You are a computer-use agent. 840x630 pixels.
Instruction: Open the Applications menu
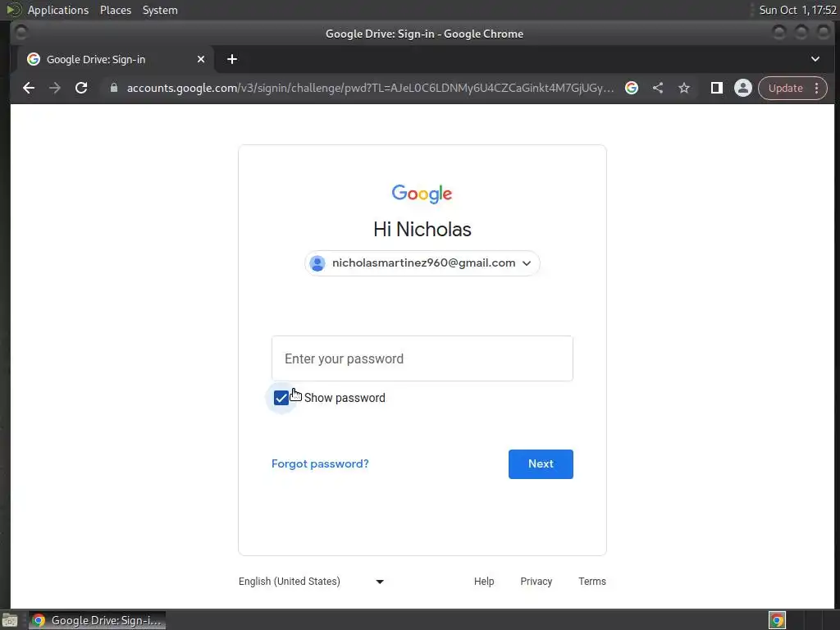point(58,10)
